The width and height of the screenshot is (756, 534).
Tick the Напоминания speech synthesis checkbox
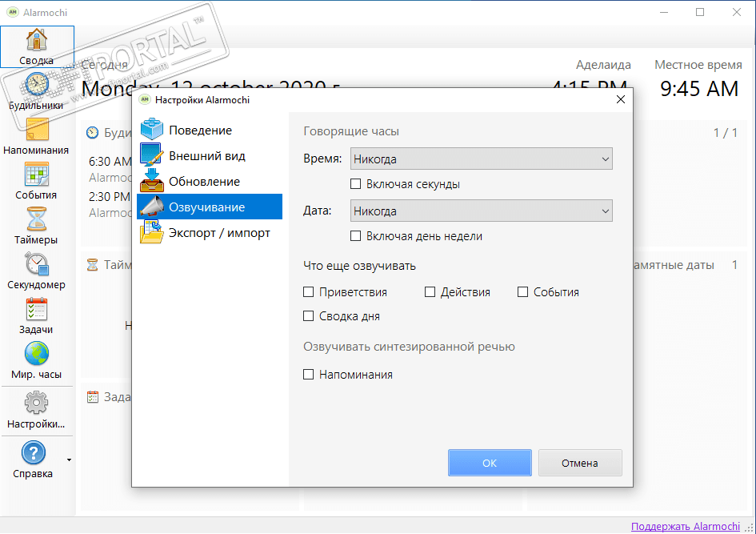pos(308,375)
